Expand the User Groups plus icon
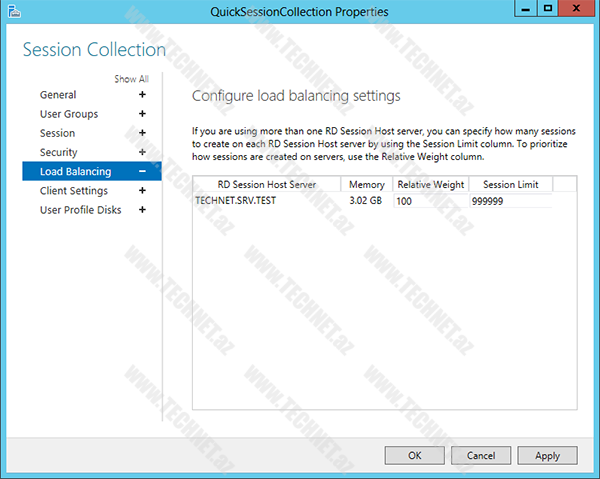The width and height of the screenshot is (600, 479). (142, 114)
